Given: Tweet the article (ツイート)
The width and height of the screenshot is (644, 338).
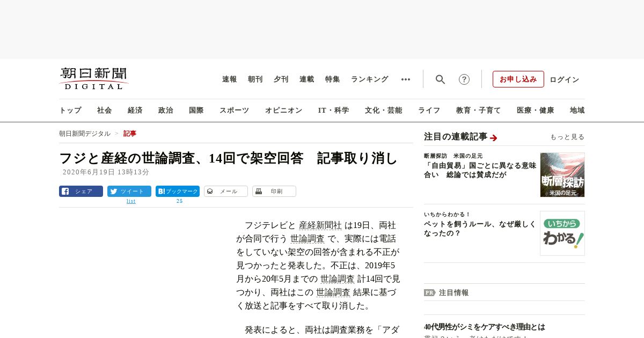Looking at the screenshot, I should [x=129, y=192].
